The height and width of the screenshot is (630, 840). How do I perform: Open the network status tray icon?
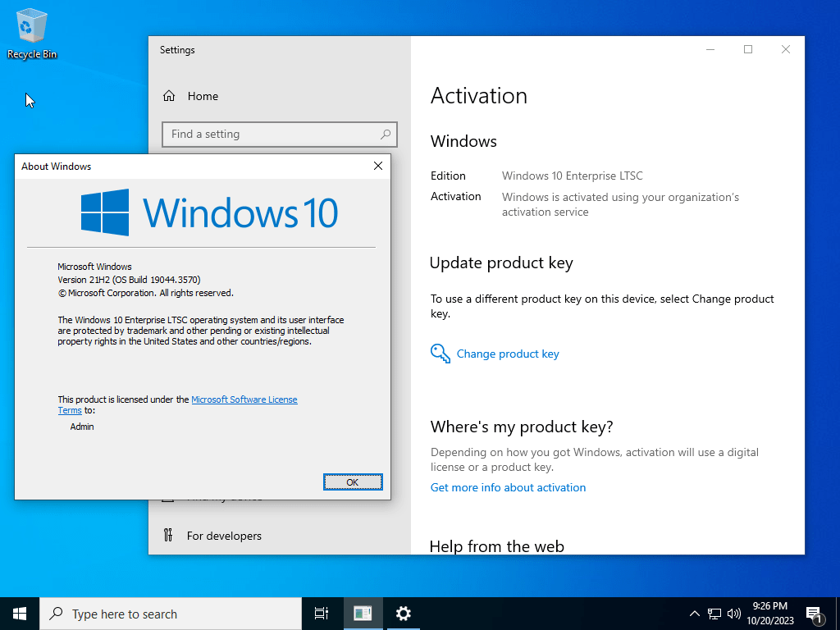(714, 614)
